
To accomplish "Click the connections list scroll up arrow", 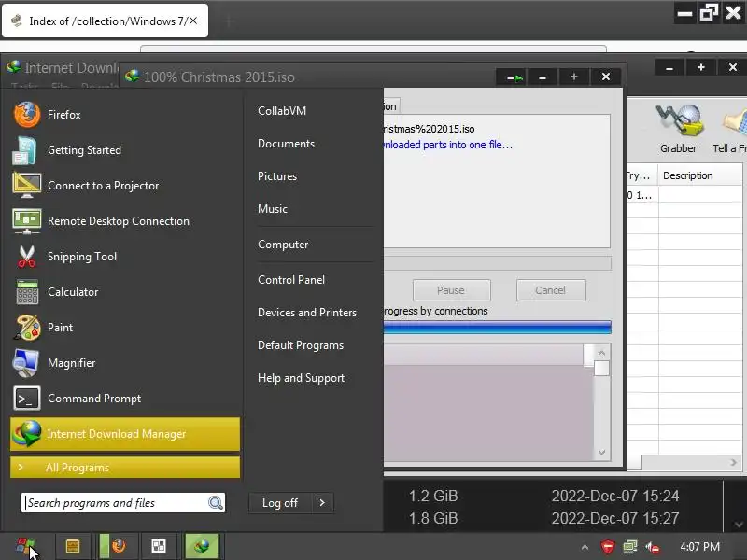I will pyautogui.click(x=601, y=354).
